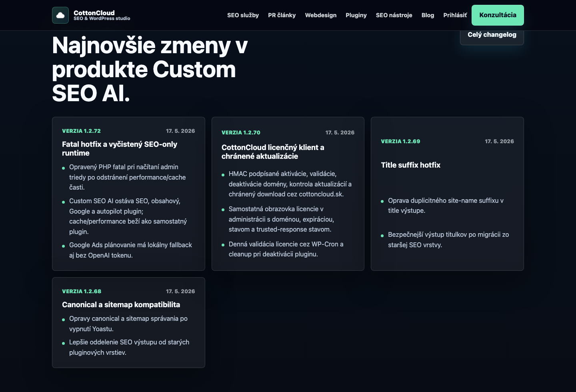Click the Opravený PHP fatal bullet text
Screen dimensions: 576x392
pos(128,177)
